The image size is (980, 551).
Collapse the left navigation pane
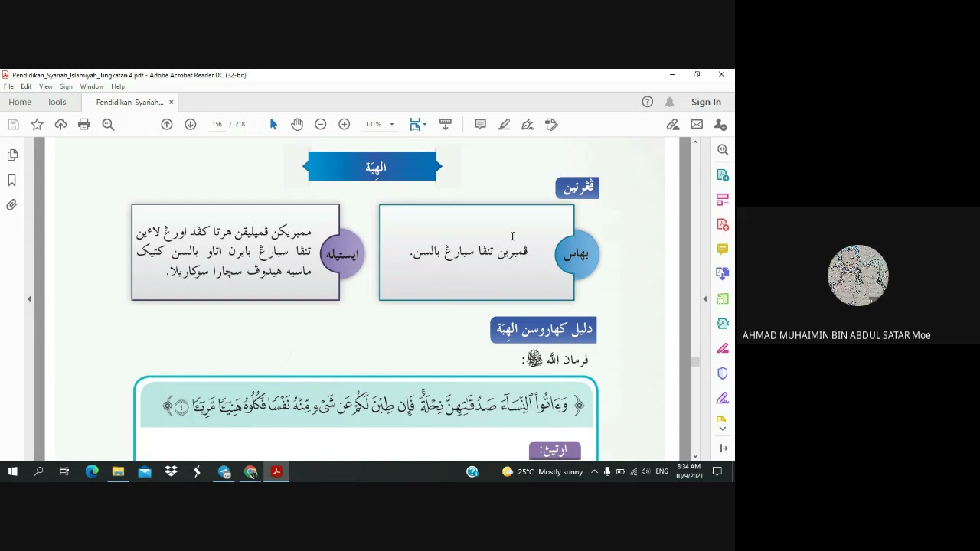(x=29, y=298)
